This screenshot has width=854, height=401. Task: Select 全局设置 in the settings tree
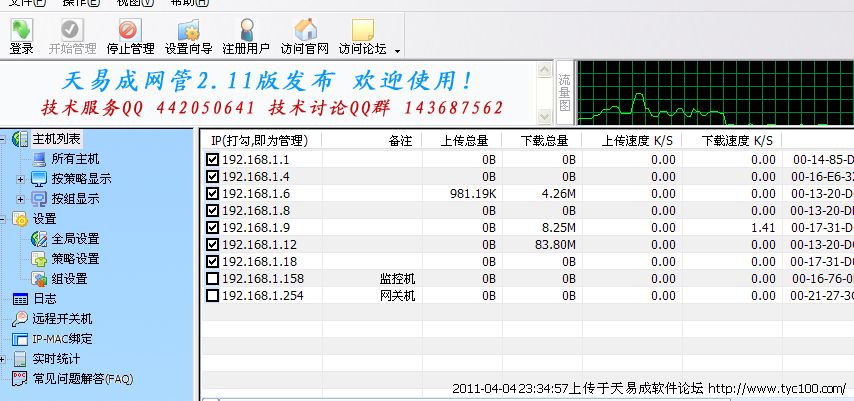coord(75,239)
